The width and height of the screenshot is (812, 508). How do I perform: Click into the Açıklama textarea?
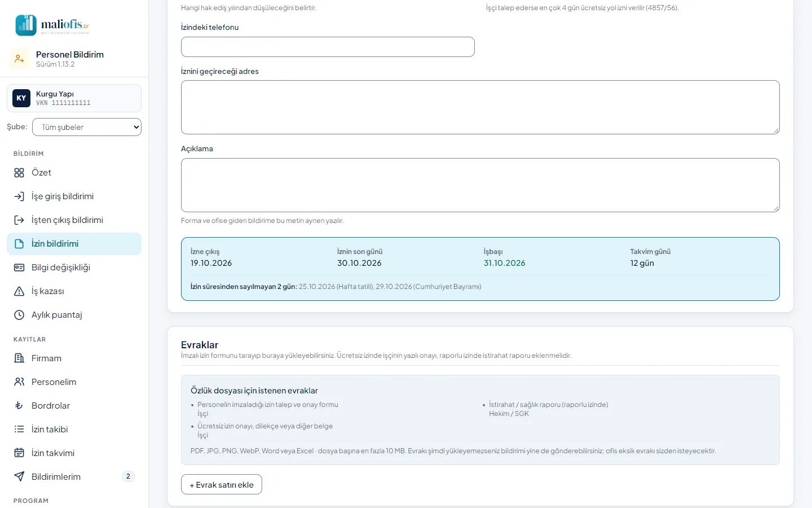[480, 185]
